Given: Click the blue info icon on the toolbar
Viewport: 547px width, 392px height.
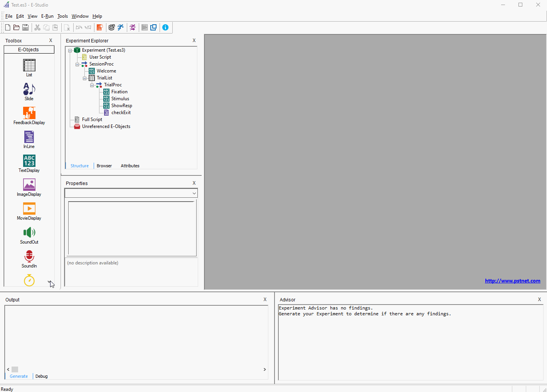Looking at the screenshot, I should pos(165,27).
